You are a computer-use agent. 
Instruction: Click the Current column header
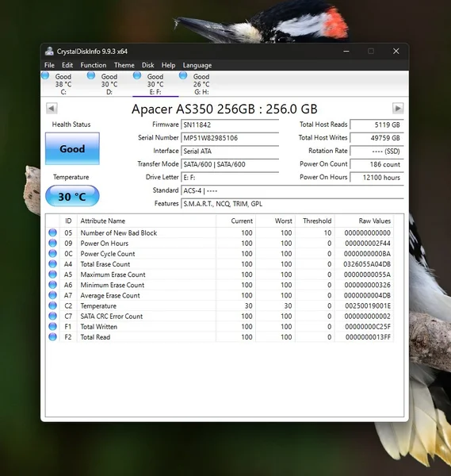[235, 221]
